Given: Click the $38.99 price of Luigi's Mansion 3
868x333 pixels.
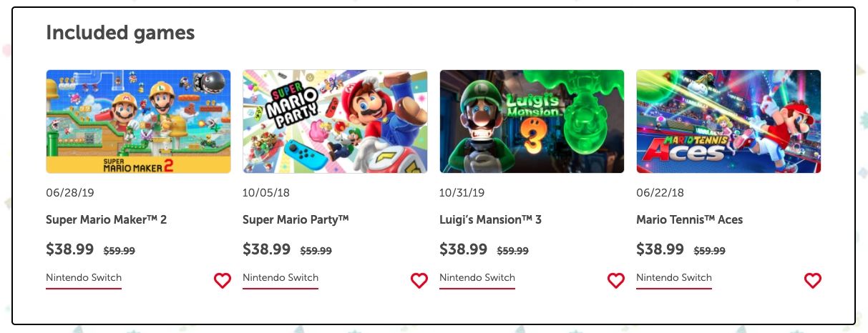Looking at the screenshot, I should [x=464, y=249].
